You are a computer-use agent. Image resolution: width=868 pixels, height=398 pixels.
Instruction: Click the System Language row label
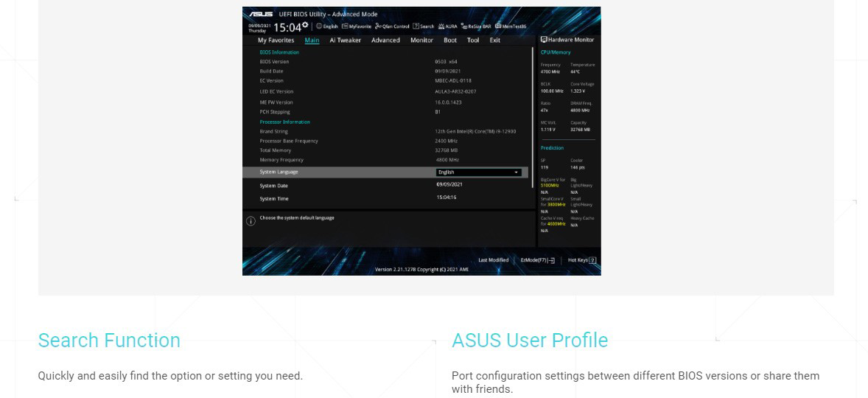click(279, 172)
